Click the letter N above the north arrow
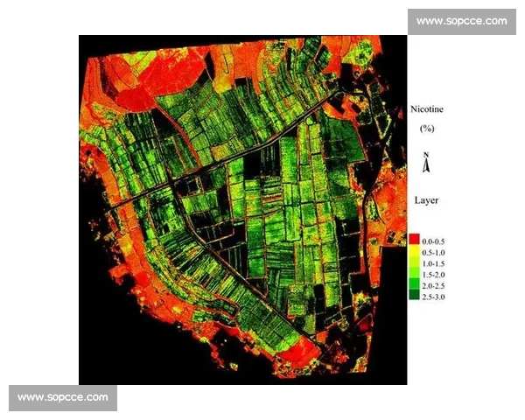The image size is (525, 420). coord(426,153)
